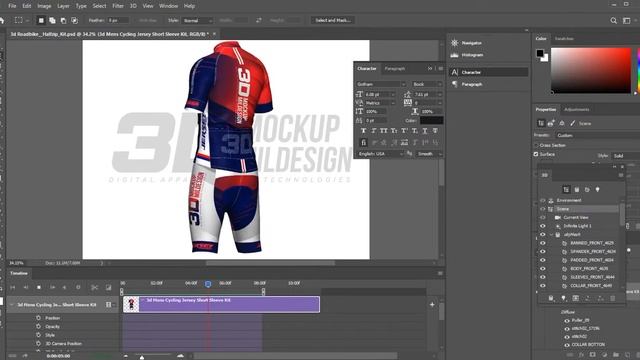Switch to the Paragraph tab in Character panel

[395, 69]
